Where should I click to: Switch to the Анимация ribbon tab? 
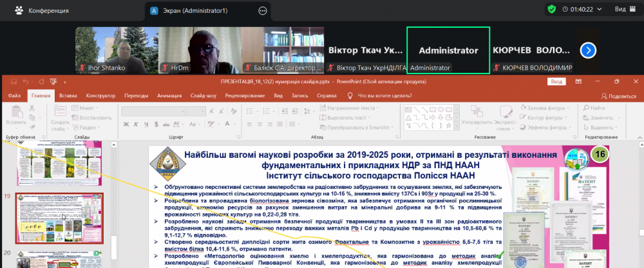pyautogui.click(x=169, y=95)
